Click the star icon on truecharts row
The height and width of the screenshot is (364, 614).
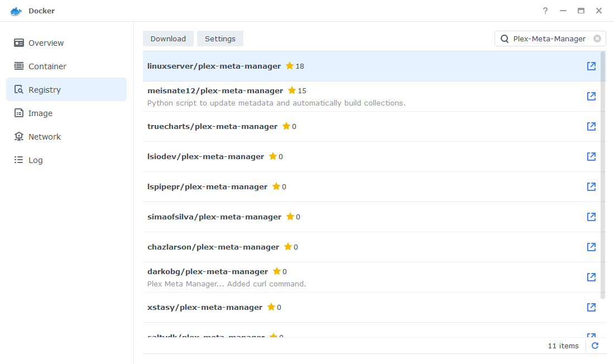coord(286,126)
